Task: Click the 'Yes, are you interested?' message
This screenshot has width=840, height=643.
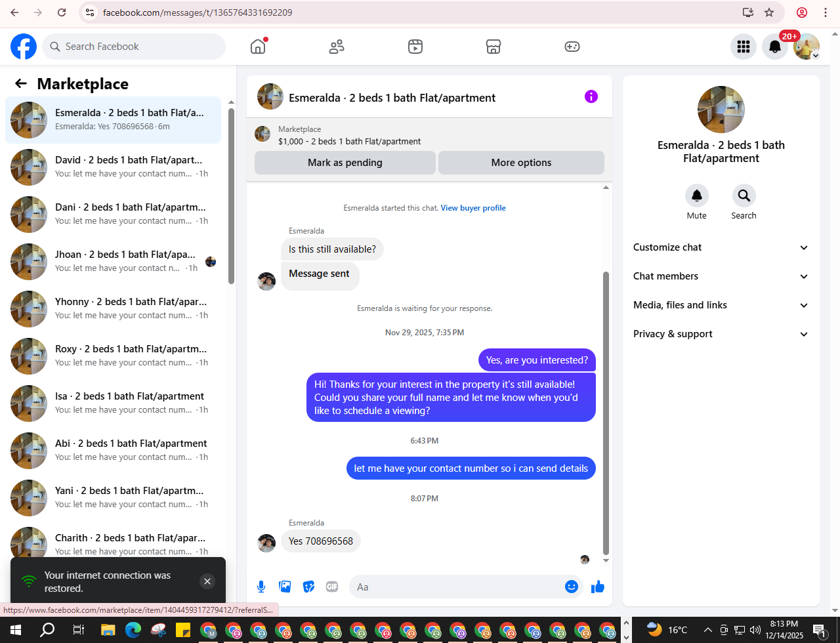Action: click(537, 360)
